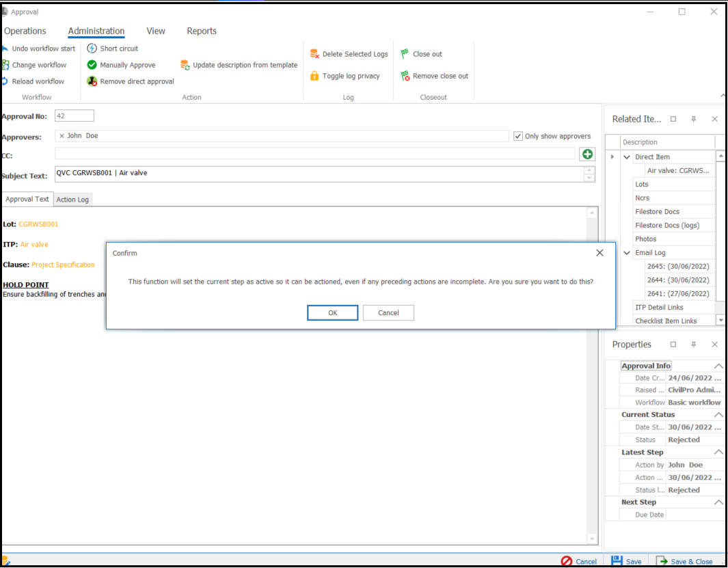Toggle log privacy padlock icon

[314, 76]
